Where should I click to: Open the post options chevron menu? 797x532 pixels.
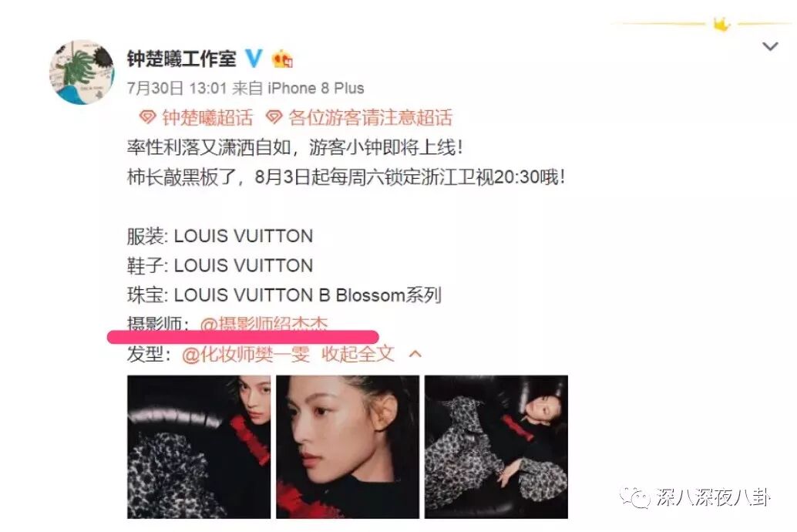click(771, 47)
